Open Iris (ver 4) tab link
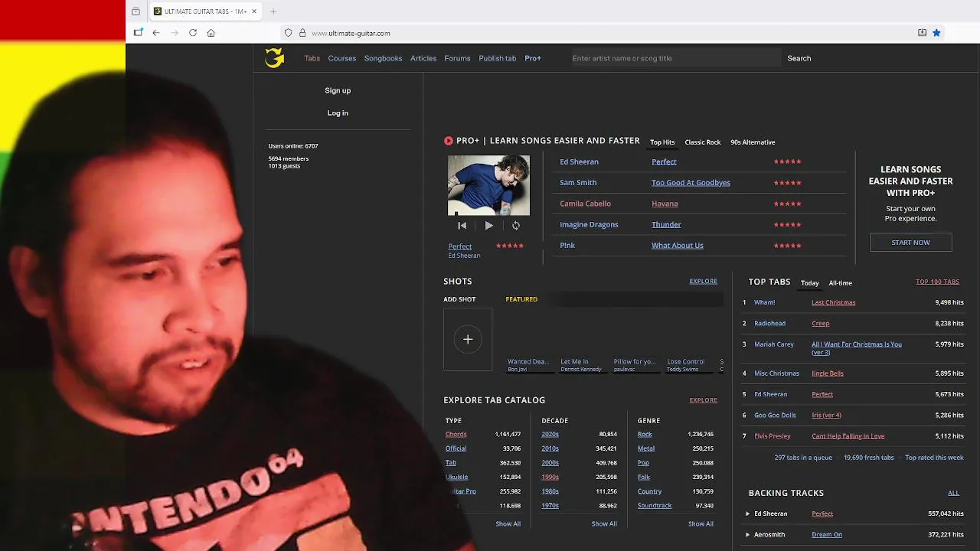 827,416
